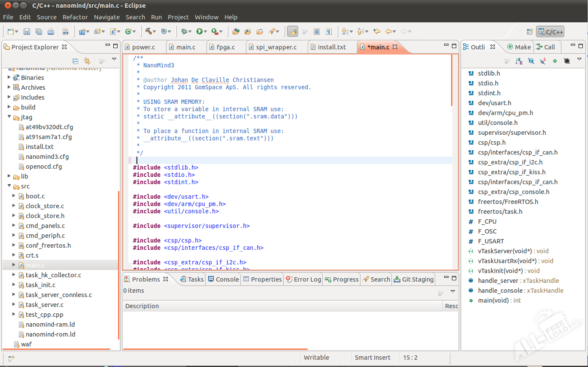Expand the Binaries tree node
The width and height of the screenshot is (588, 367).
(9, 78)
